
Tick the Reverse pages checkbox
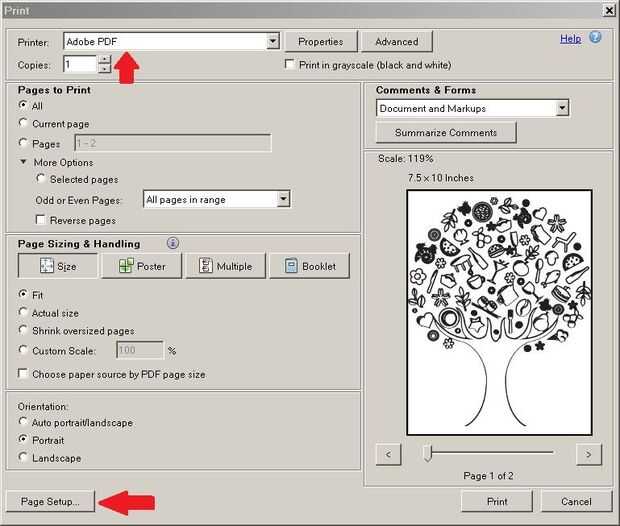(x=40, y=219)
